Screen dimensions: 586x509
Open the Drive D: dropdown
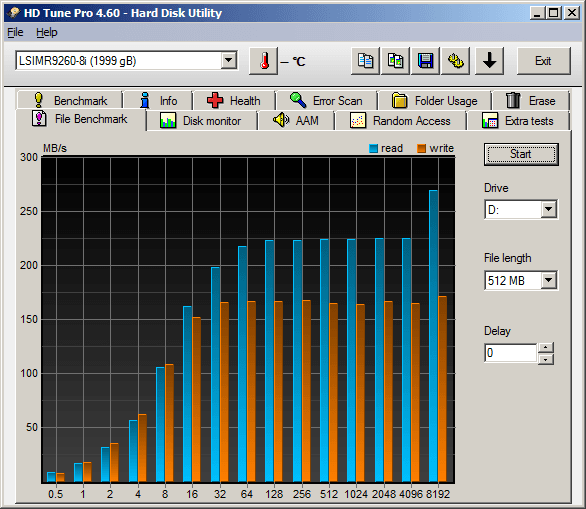[549, 209]
